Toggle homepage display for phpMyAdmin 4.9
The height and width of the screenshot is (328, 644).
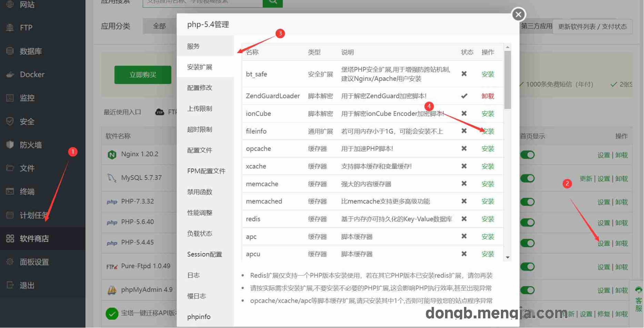click(527, 290)
